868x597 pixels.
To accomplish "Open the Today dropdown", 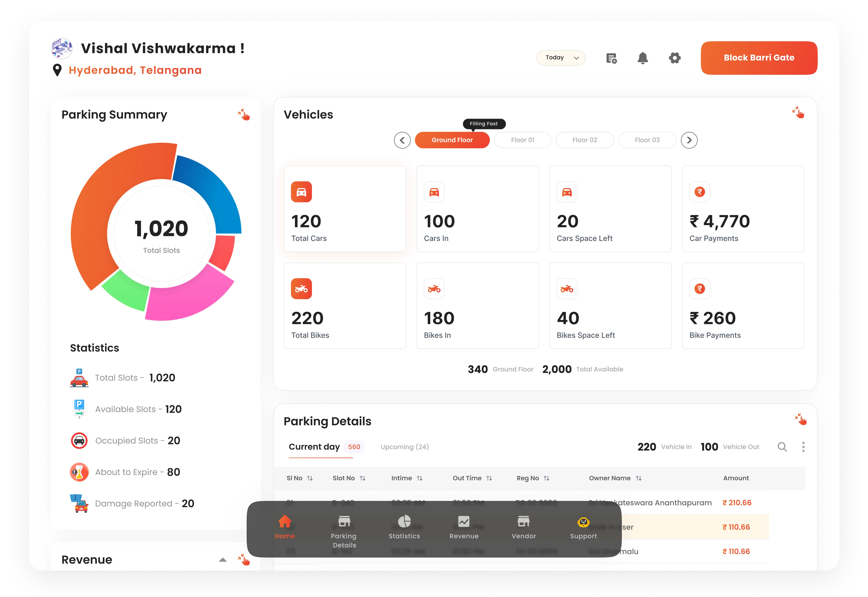I will pyautogui.click(x=561, y=58).
